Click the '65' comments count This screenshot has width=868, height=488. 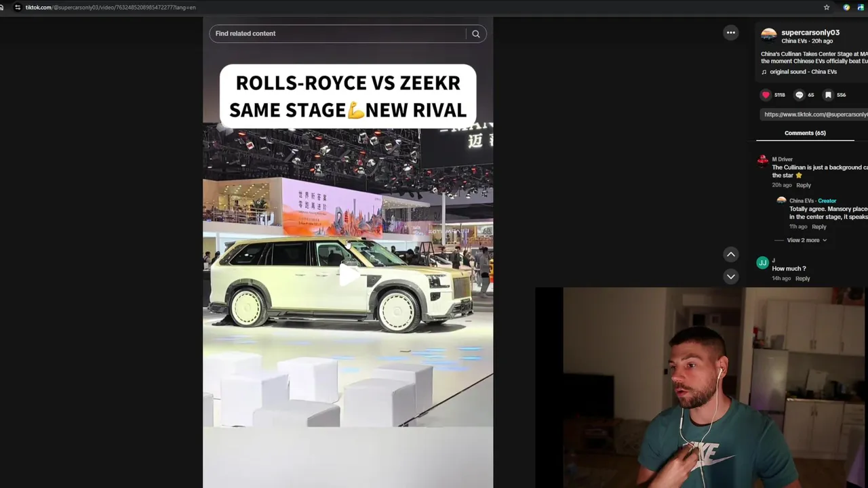point(811,95)
